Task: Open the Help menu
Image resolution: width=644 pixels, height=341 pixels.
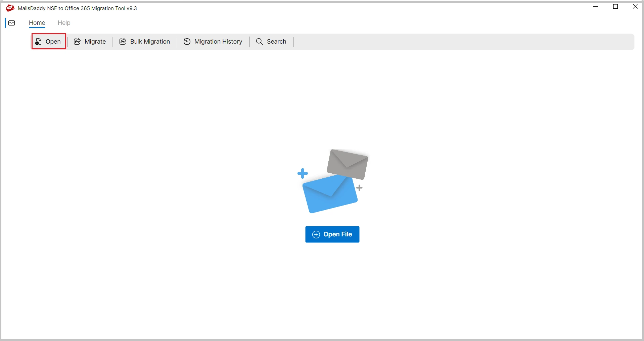Action: click(64, 23)
